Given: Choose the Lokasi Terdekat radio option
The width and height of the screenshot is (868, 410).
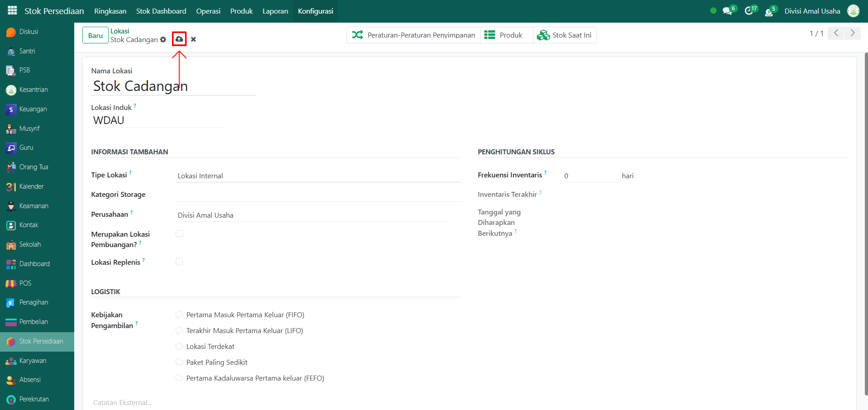Looking at the screenshot, I should pos(179,347).
